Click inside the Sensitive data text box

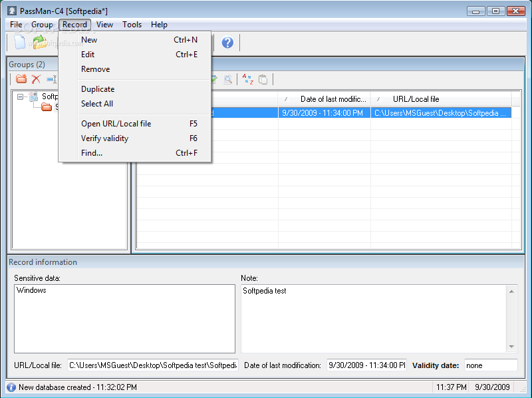(124, 319)
